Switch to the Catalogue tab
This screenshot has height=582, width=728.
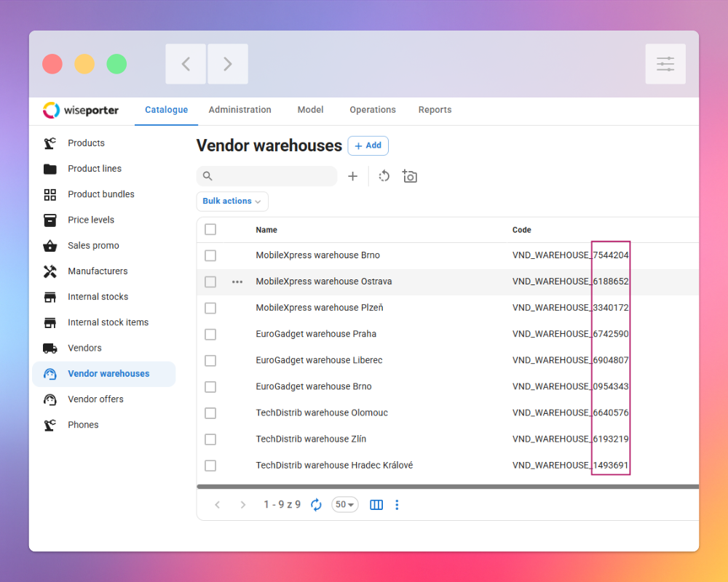pyautogui.click(x=166, y=110)
